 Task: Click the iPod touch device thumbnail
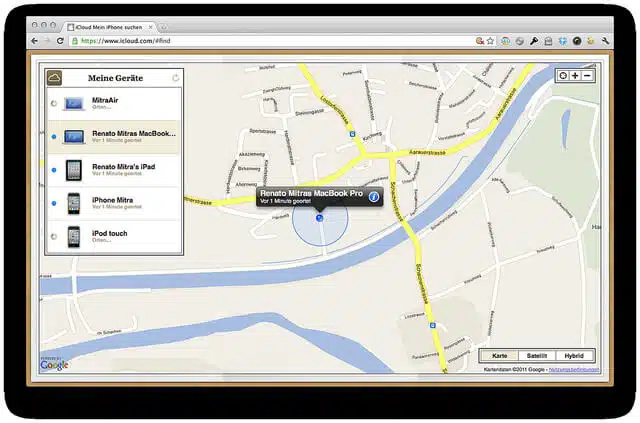click(74, 237)
